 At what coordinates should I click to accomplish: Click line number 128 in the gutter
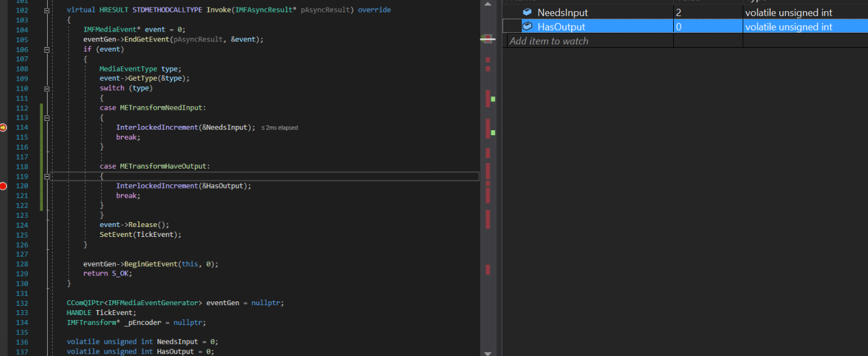(22, 264)
